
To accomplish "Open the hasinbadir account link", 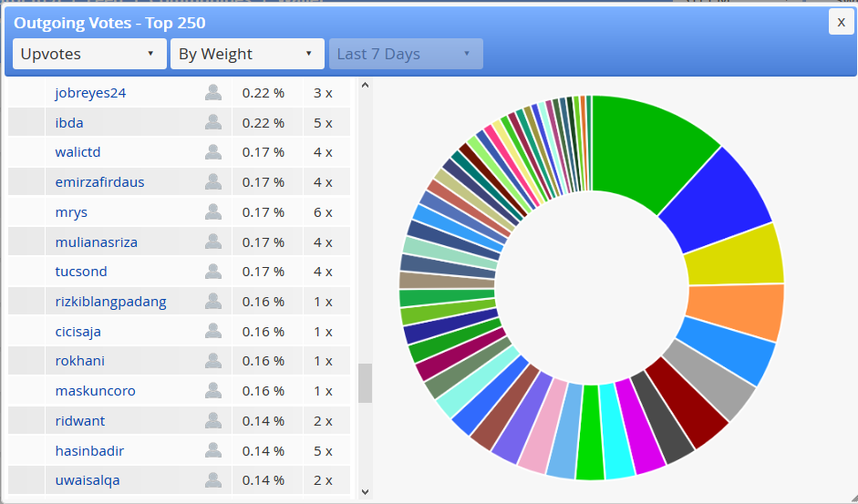I will [89, 451].
